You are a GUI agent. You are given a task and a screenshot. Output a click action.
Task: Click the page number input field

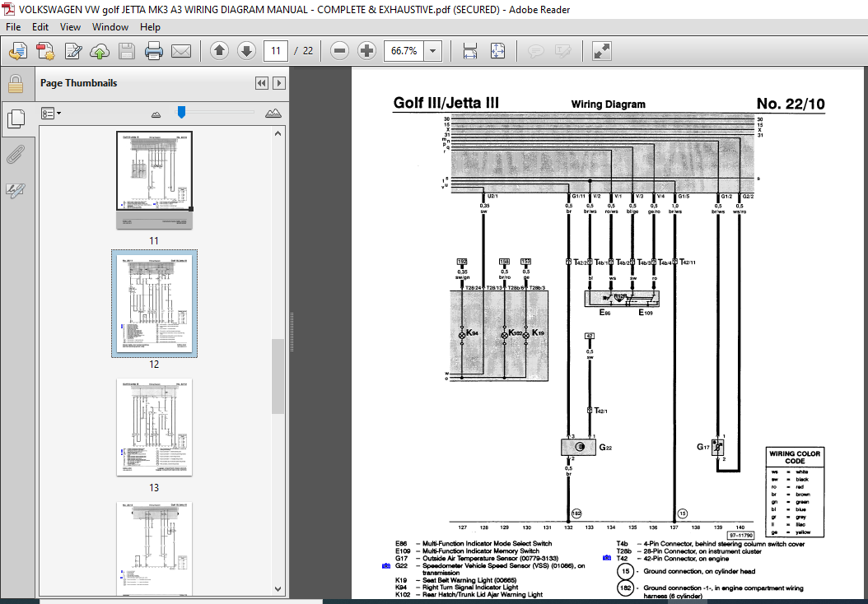click(276, 51)
